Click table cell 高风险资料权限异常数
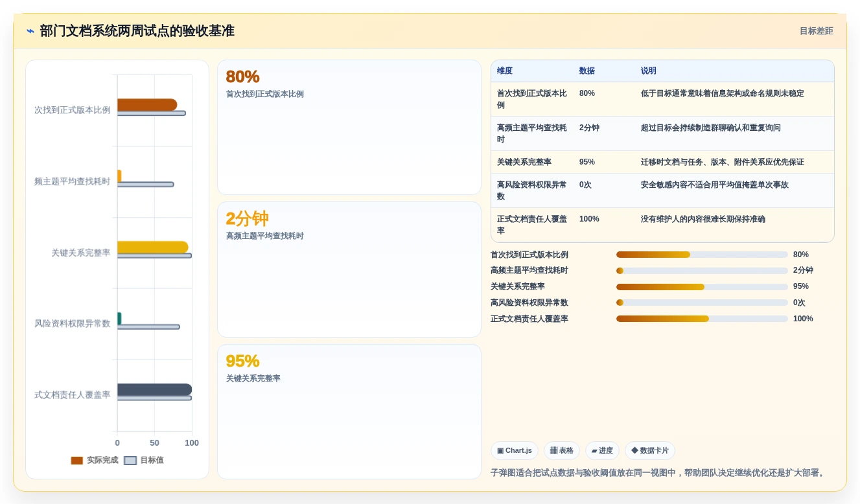The height and width of the screenshot is (504, 860). pyautogui.click(x=532, y=190)
